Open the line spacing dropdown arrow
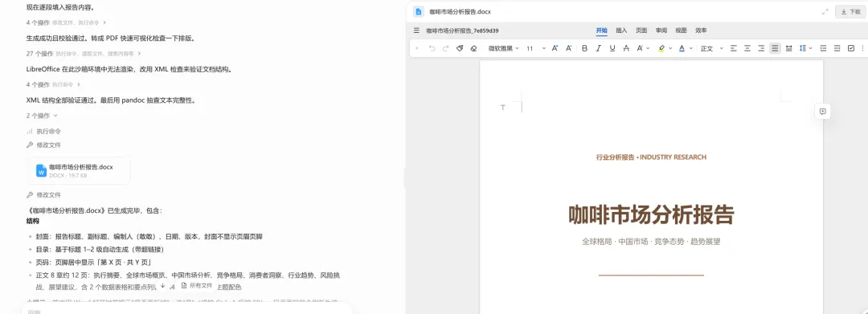Screen dimensions: 868x314 pyautogui.click(x=811, y=49)
